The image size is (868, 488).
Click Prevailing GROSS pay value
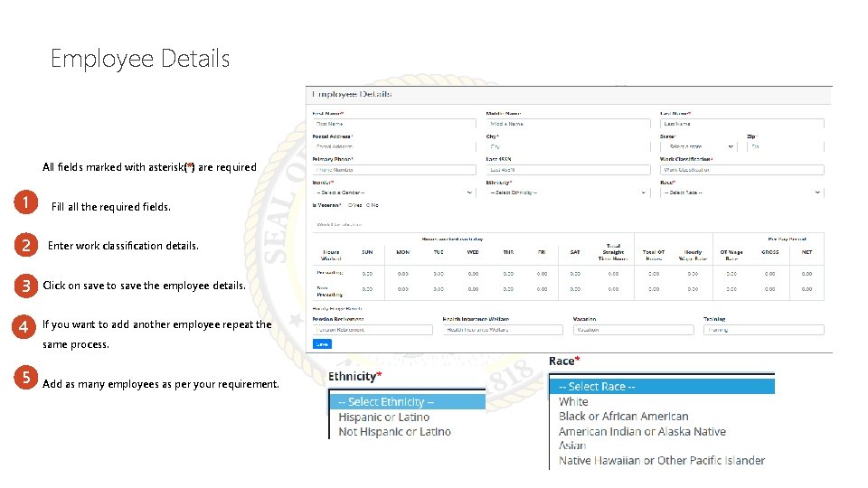(769, 274)
